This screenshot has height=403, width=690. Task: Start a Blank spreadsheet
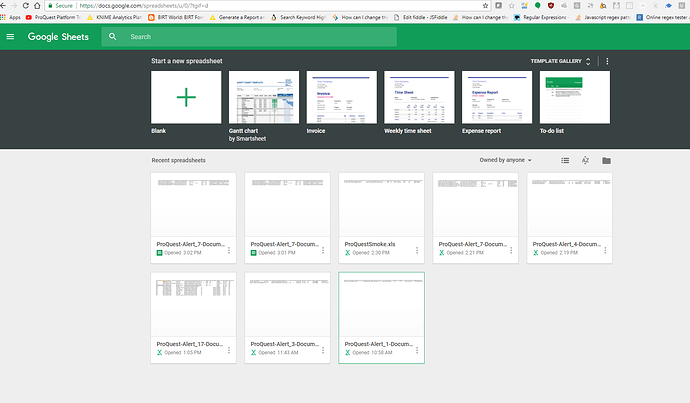(186, 97)
